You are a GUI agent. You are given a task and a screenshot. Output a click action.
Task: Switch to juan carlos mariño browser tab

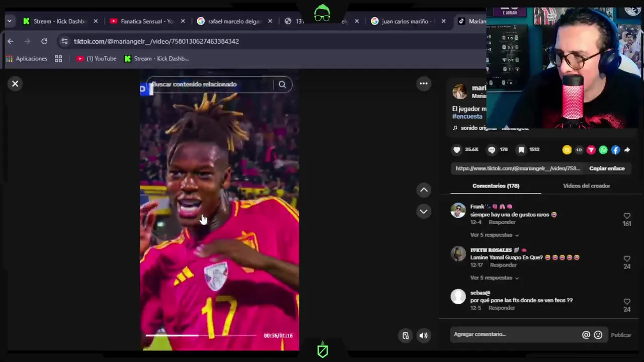click(x=408, y=21)
